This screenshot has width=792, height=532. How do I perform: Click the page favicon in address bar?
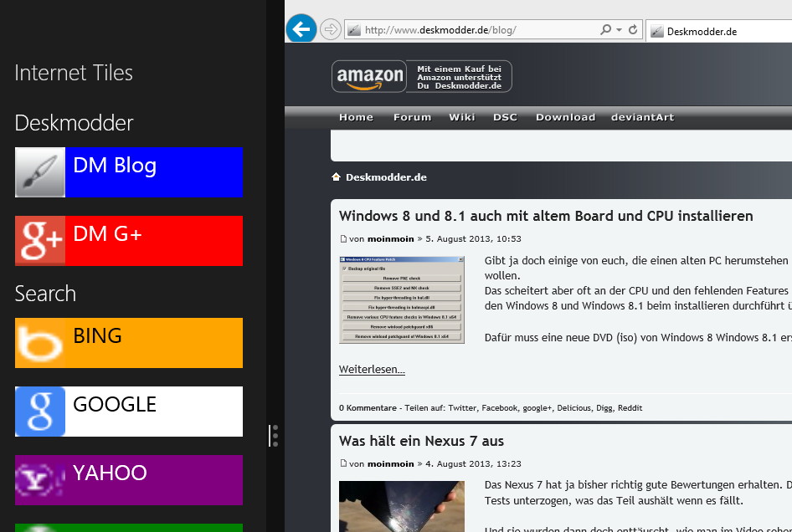point(354,30)
